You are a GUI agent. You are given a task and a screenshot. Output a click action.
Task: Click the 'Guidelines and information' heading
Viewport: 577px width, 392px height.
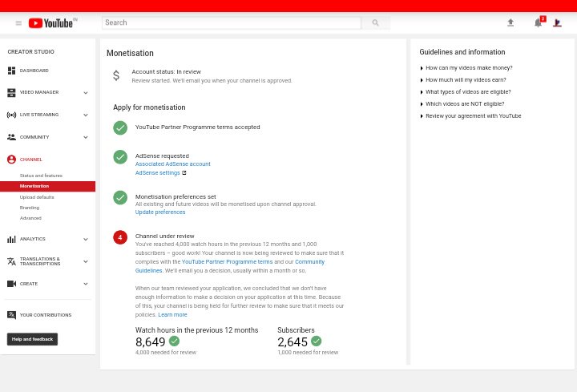462,52
